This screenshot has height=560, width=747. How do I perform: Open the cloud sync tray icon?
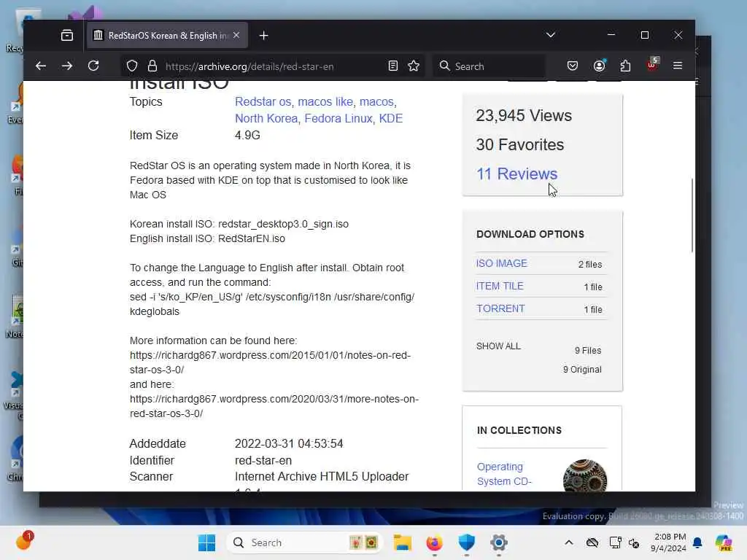(x=592, y=542)
